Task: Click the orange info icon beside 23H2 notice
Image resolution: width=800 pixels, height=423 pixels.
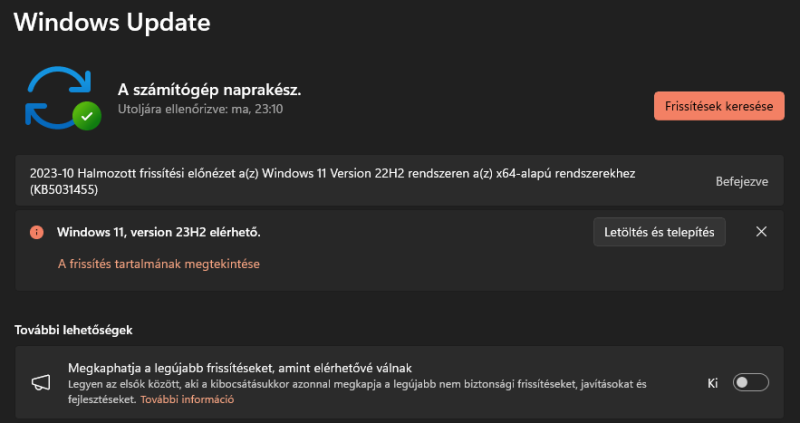Action: point(37,232)
